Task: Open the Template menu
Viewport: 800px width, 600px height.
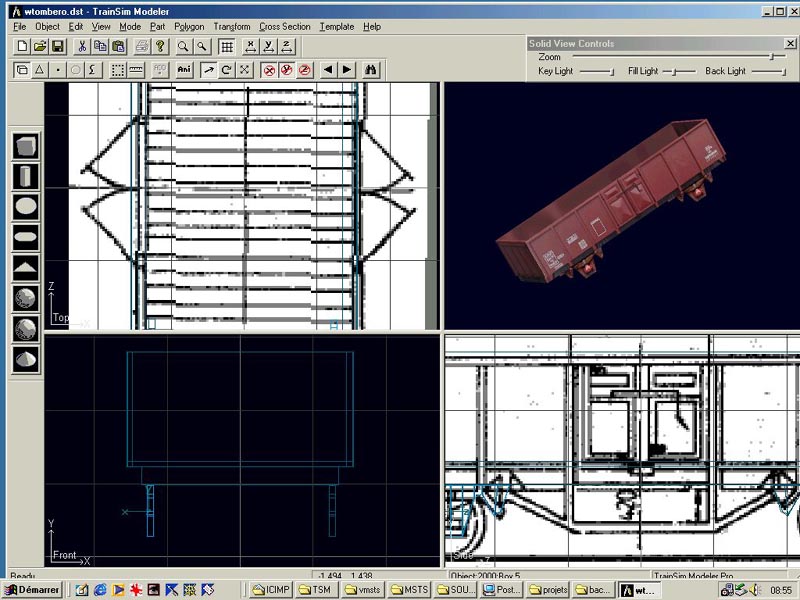Action: [x=337, y=27]
